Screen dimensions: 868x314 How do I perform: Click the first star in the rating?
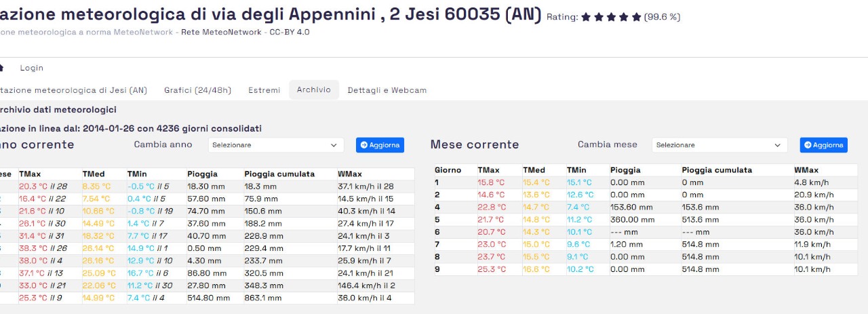586,17
